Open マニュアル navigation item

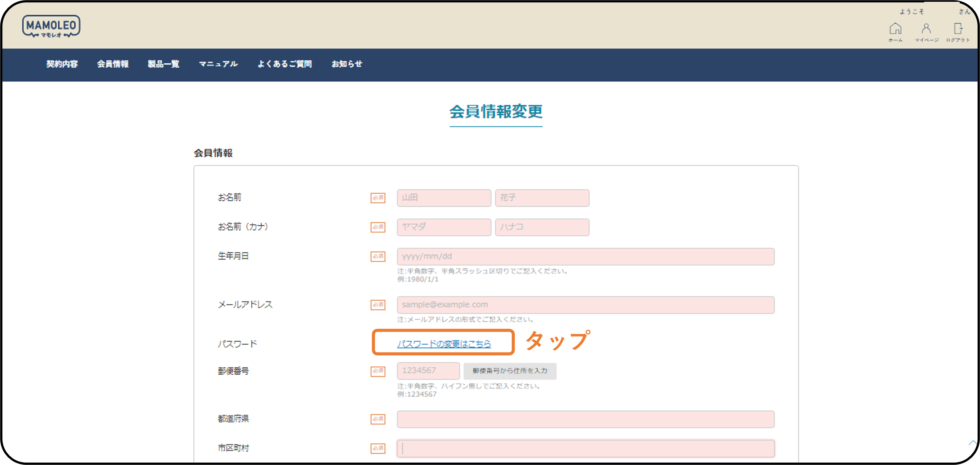click(x=218, y=64)
